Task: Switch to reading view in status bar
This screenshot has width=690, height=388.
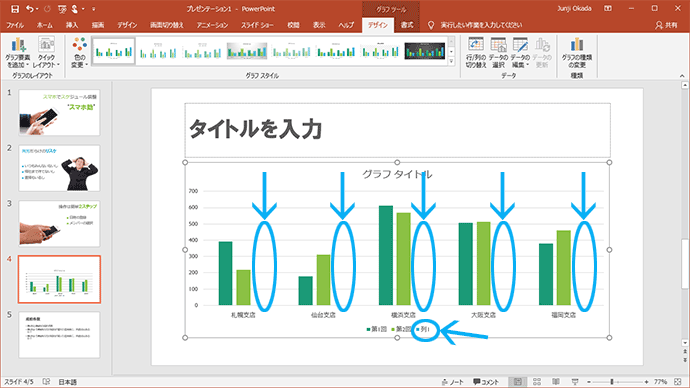Action: [556, 382]
